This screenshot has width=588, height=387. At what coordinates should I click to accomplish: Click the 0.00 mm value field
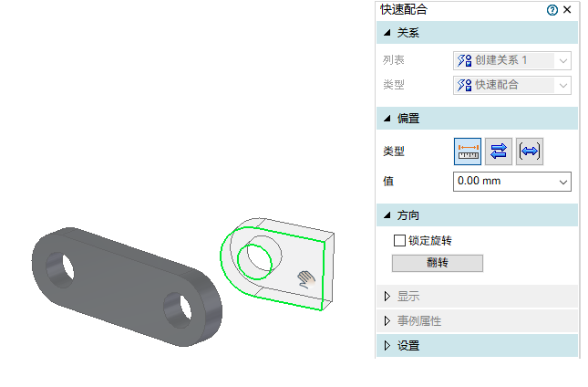504,182
